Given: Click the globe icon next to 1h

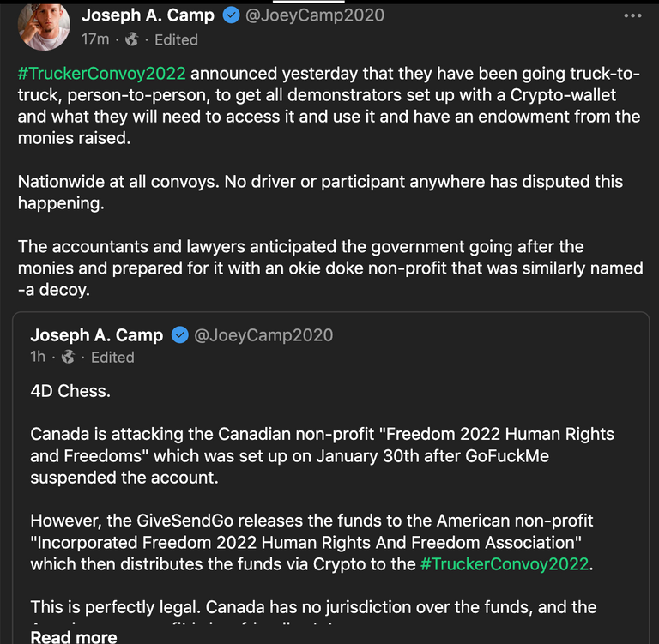Looking at the screenshot, I should [x=69, y=357].
